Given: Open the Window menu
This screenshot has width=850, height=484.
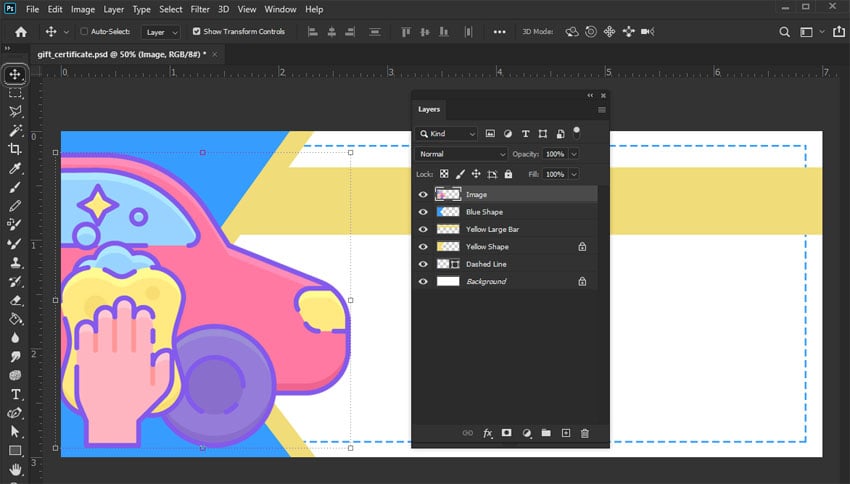Looking at the screenshot, I should pos(280,9).
